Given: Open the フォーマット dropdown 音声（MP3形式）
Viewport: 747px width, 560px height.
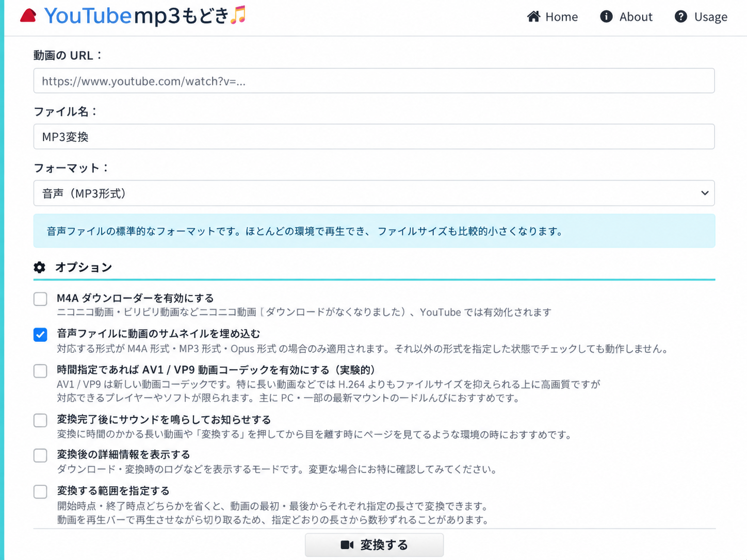Looking at the screenshot, I should [374, 193].
